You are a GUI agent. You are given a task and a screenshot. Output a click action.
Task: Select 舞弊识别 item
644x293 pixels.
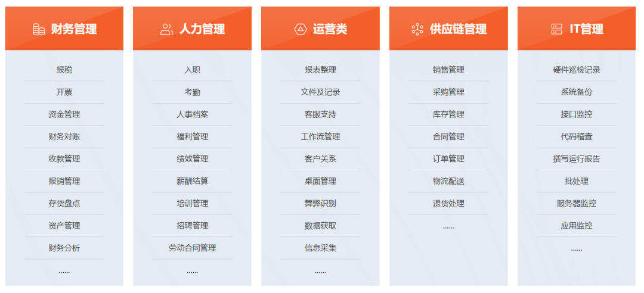click(320, 203)
